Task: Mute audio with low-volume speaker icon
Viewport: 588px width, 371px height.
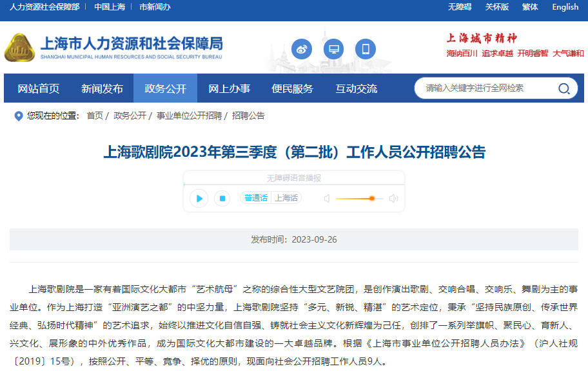Action: 327,199
